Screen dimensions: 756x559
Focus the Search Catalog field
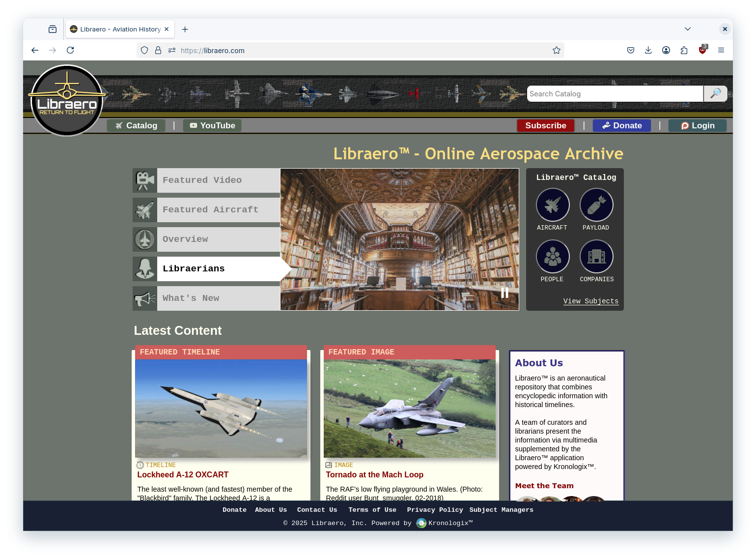tap(615, 93)
